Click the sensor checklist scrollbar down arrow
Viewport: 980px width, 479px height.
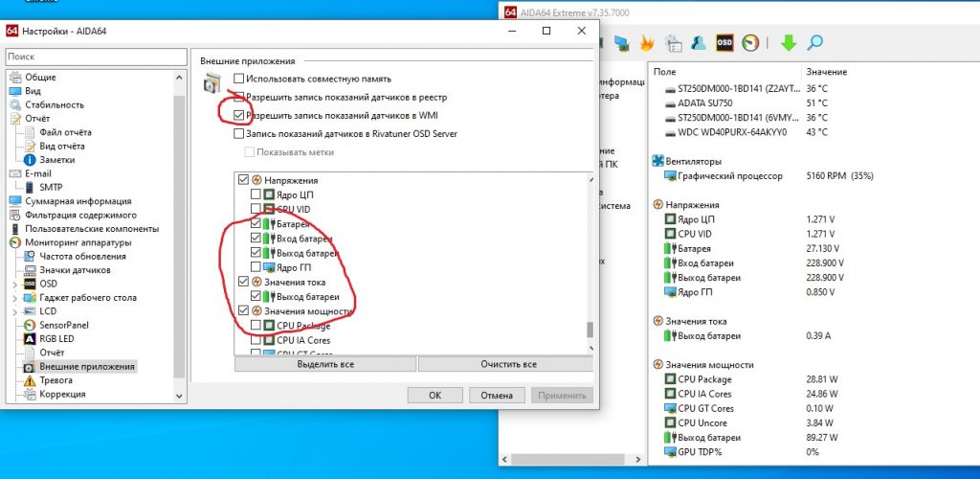(590, 347)
